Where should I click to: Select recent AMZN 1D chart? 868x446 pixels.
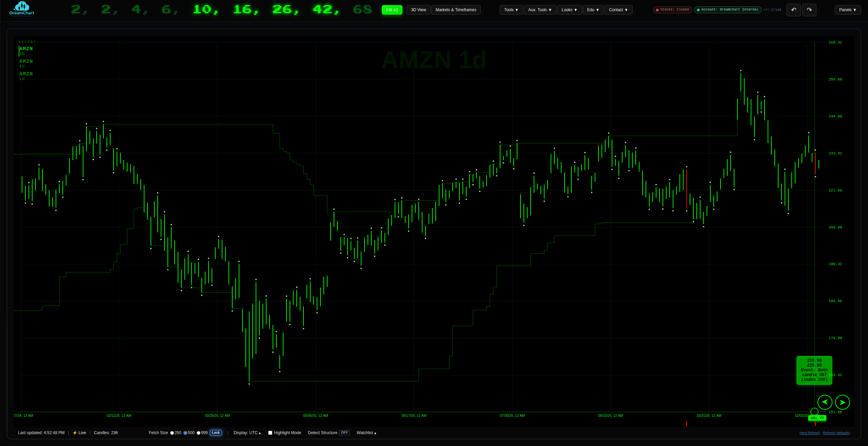pyautogui.click(x=26, y=51)
